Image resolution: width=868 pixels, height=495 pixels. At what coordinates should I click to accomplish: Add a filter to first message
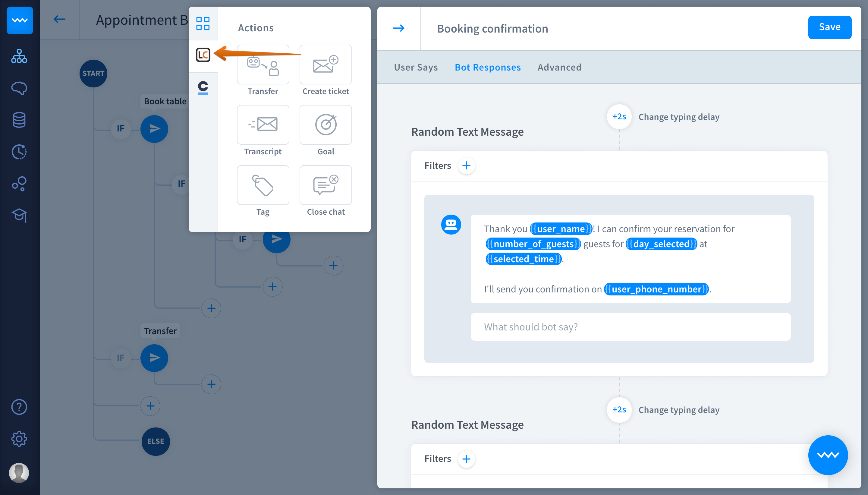click(466, 166)
